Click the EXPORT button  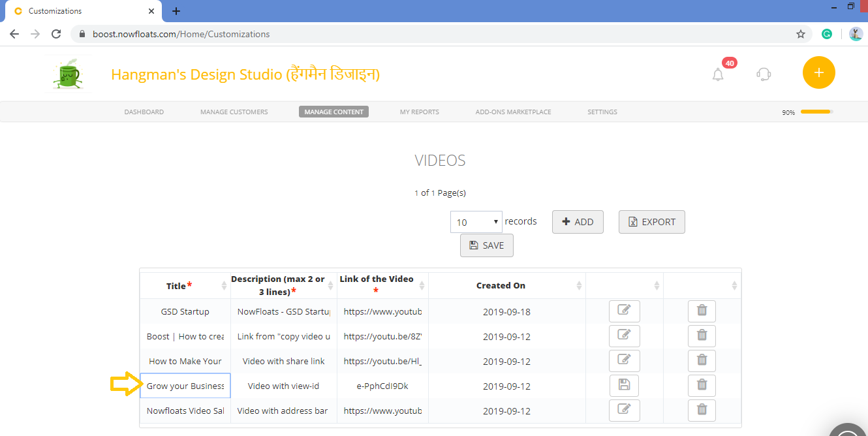(x=652, y=222)
